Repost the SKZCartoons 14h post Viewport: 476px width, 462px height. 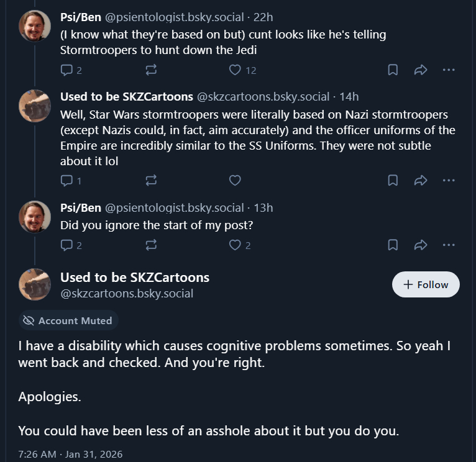tap(151, 181)
